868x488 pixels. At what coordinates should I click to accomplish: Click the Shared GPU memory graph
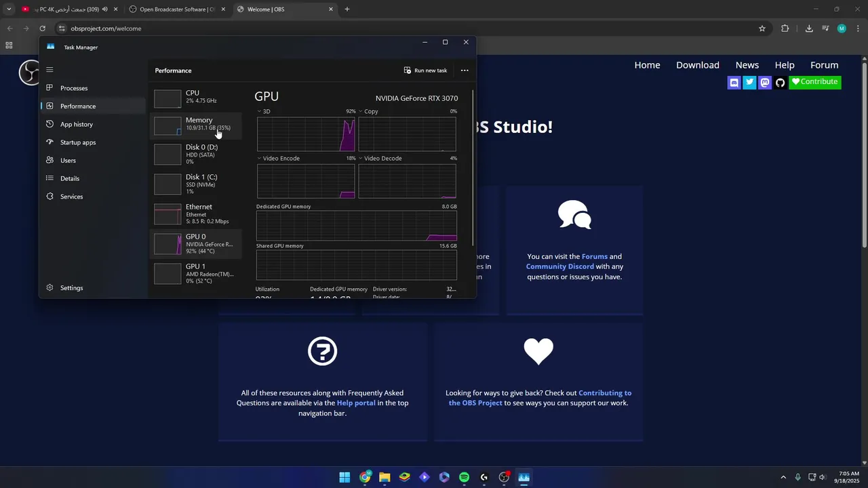pos(357,265)
